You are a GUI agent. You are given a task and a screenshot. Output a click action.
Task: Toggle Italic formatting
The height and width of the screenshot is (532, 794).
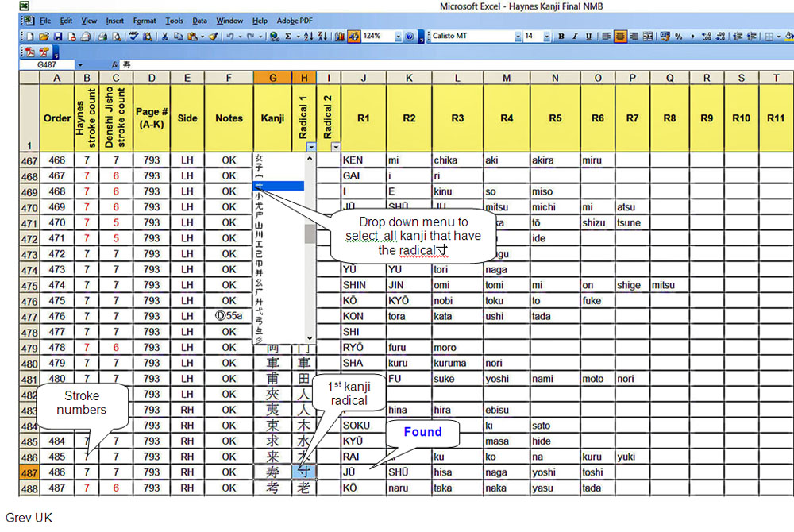tap(575, 37)
